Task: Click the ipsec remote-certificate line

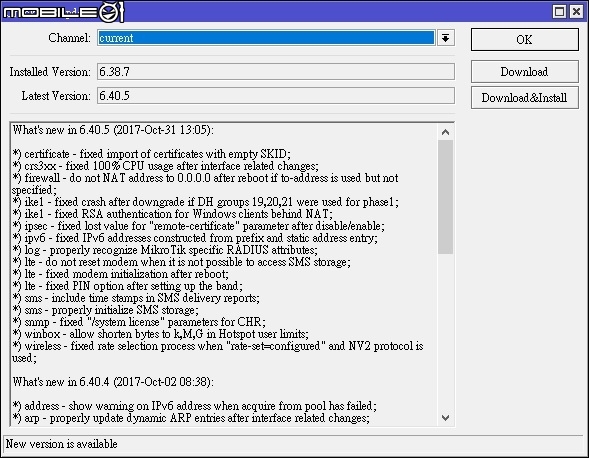Action: 198,226
